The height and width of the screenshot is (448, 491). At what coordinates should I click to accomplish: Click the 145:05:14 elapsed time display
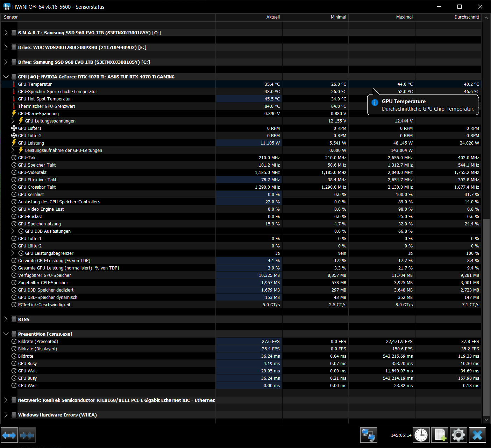(x=401, y=435)
